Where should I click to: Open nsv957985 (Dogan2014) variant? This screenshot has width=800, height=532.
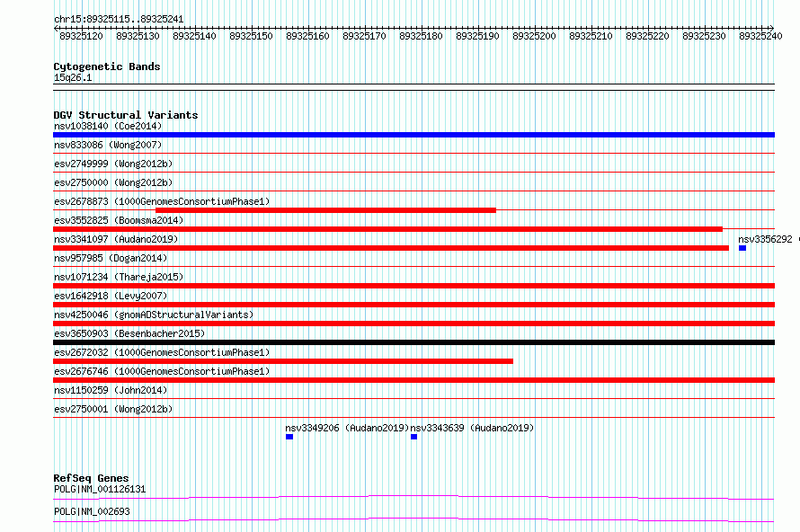point(111,258)
